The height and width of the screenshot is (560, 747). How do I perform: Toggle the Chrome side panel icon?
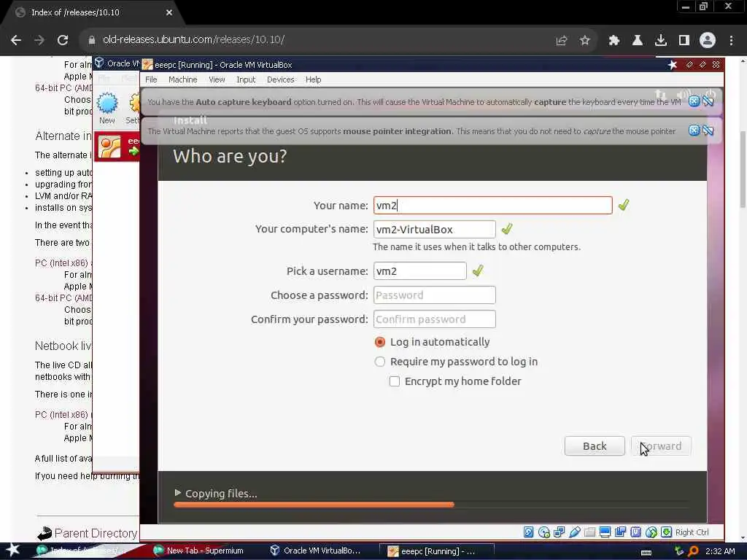[x=684, y=40]
